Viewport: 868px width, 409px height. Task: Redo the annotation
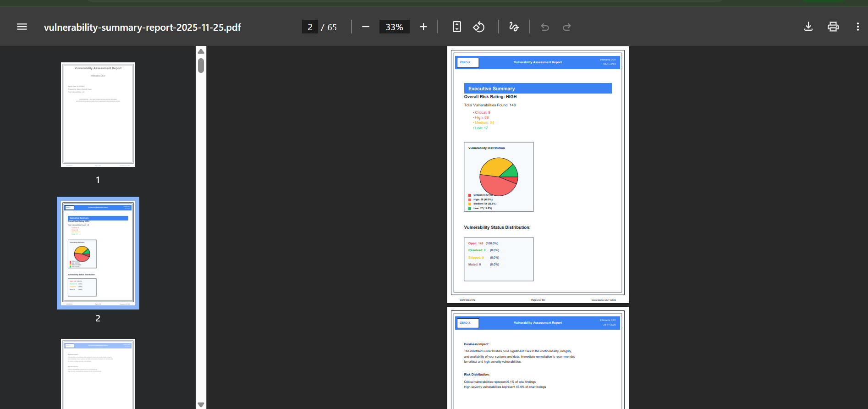567,27
